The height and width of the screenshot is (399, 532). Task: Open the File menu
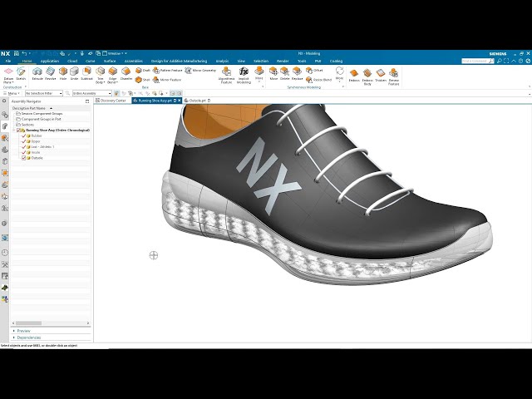(8, 61)
